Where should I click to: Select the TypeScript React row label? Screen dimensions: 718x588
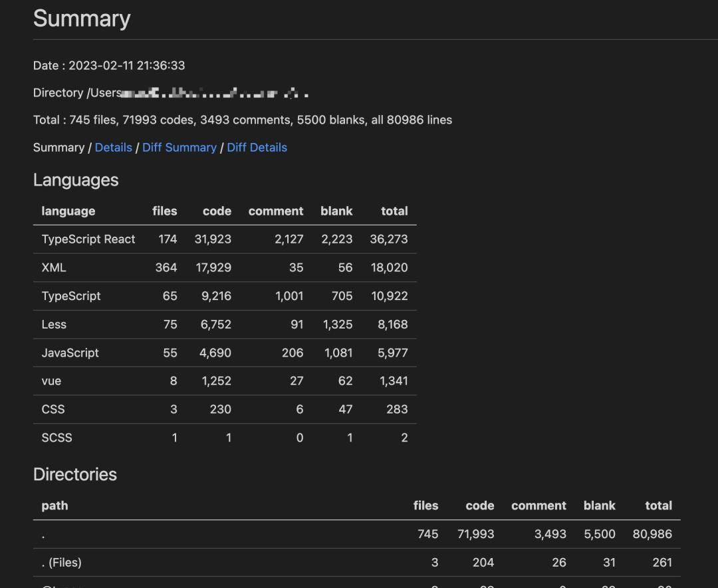pos(88,239)
